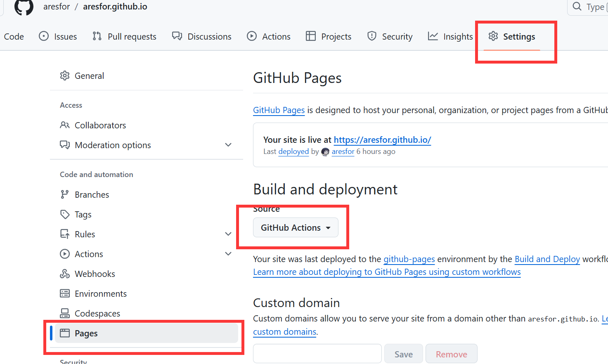Click the aresfor owner link in breadcrumb
The height and width of the screenshot is (364, 608).
(57, 7)
